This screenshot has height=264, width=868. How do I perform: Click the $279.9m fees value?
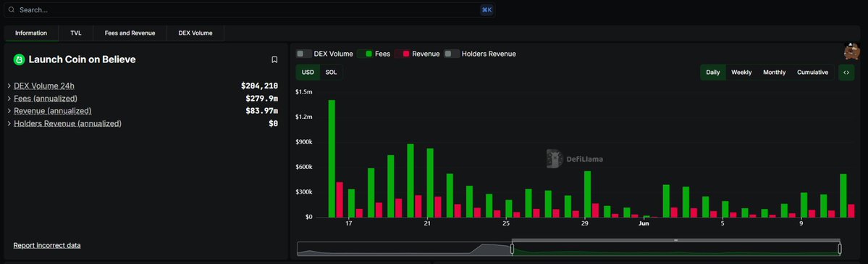point(262,99)
